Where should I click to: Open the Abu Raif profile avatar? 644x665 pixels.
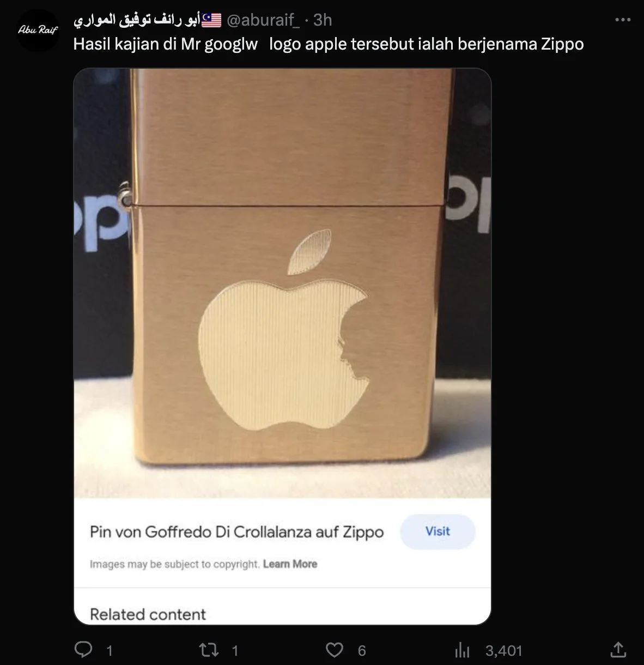pyautogui.click(x=38, y=30)
